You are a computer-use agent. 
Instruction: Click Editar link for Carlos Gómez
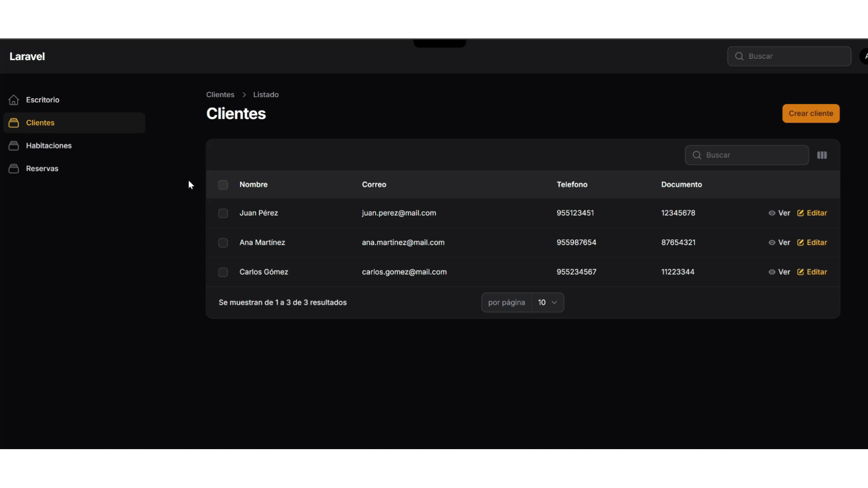click(816, 272)
